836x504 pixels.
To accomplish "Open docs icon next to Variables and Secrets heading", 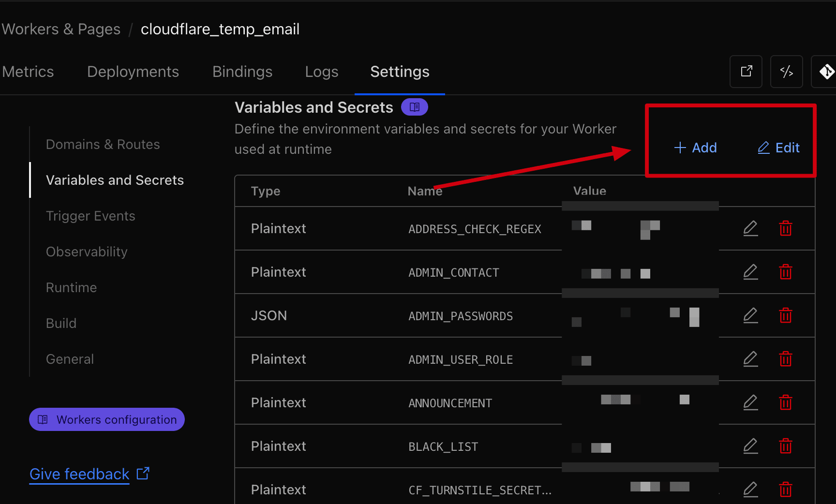I will (x=415, y=107).
